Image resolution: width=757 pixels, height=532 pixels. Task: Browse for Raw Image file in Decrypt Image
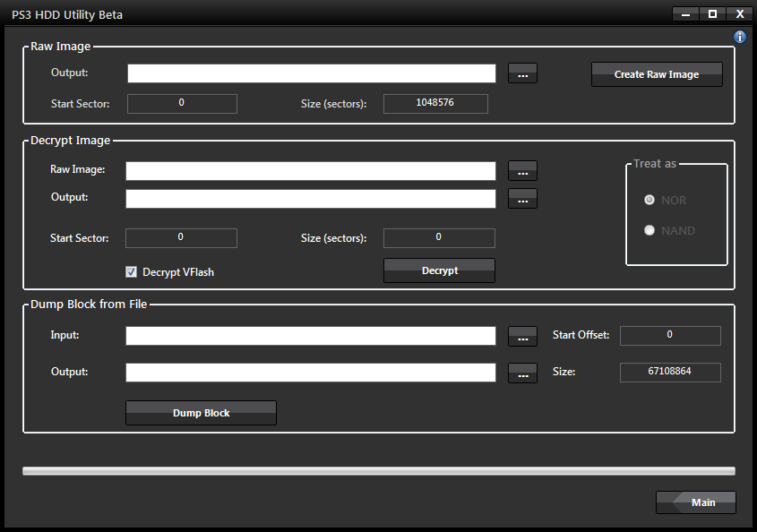522,171
